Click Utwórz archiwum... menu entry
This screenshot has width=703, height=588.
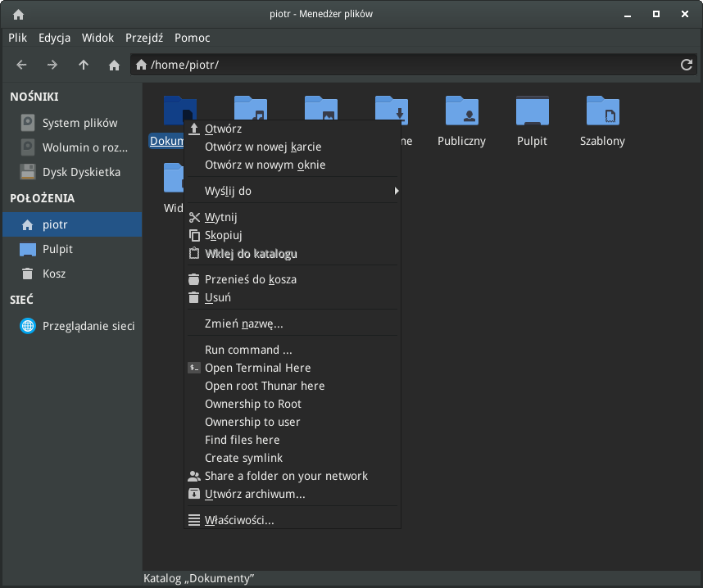click(x=255, y=494)
